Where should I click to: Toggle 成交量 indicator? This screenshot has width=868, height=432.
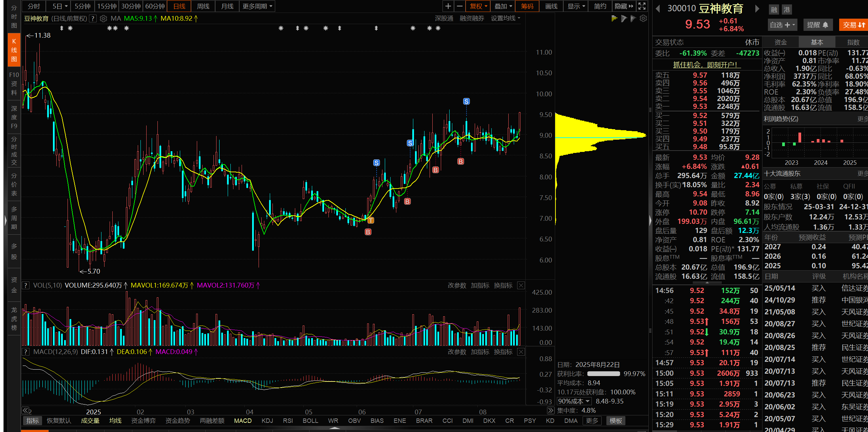pos(90,420)
